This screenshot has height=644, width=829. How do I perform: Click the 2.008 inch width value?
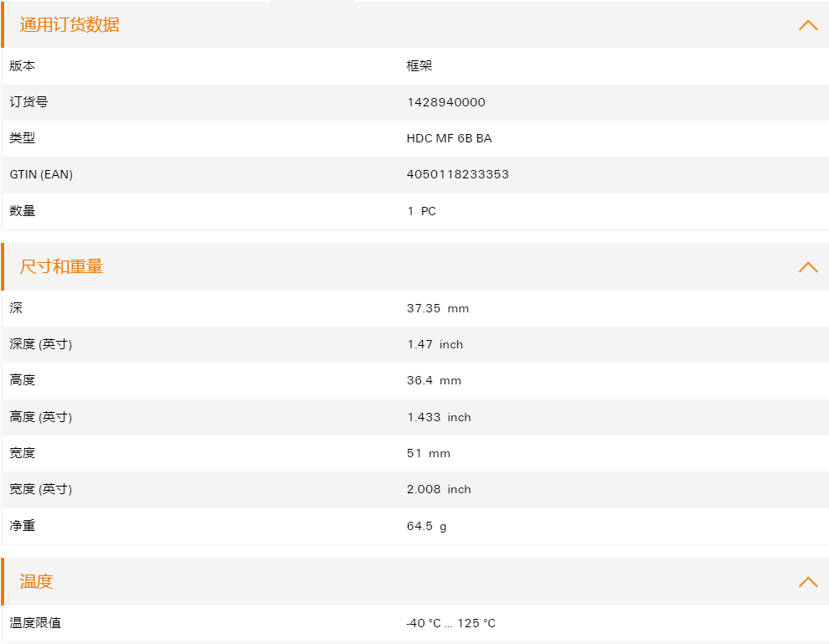pyautogui.click(x=439, y=490)
